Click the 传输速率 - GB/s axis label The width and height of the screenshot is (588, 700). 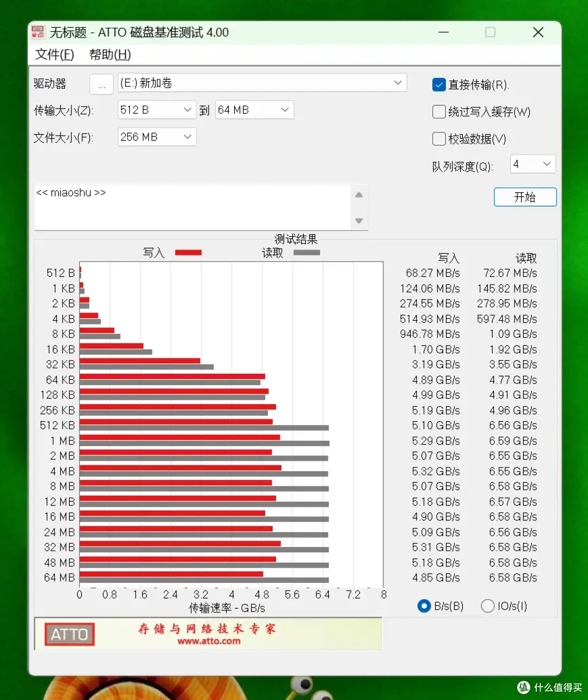[x=227, y=608]
